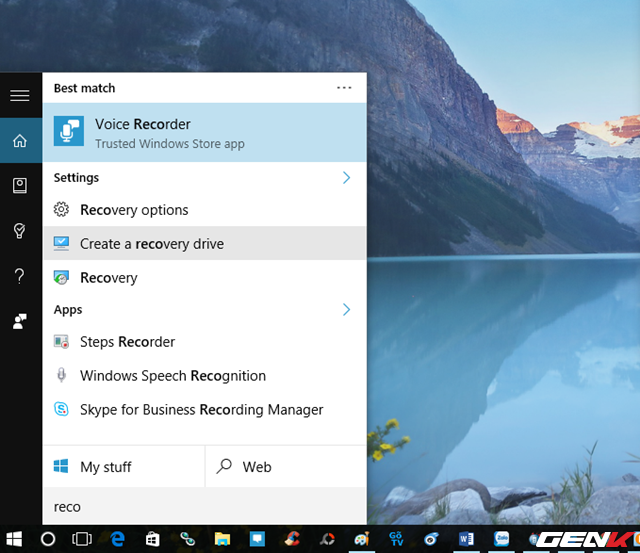Click the Feedback icon in the sidebar
The width and height of the screenshot is (640, 553).
coord(19,321)
